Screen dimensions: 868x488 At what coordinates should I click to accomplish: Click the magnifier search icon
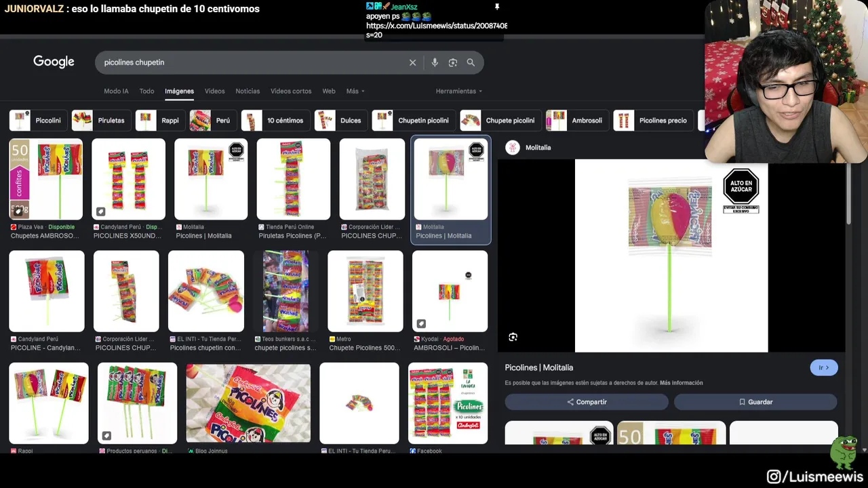[471, 62]
